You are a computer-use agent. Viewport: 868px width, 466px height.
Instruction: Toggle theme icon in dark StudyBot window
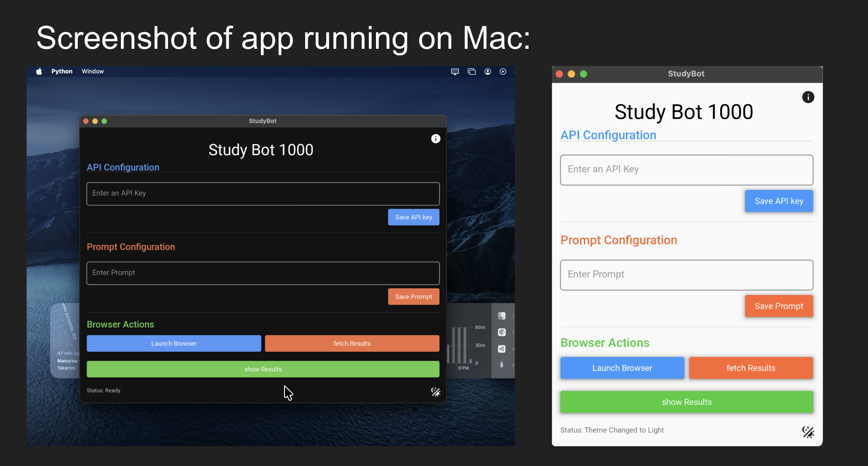435,392
